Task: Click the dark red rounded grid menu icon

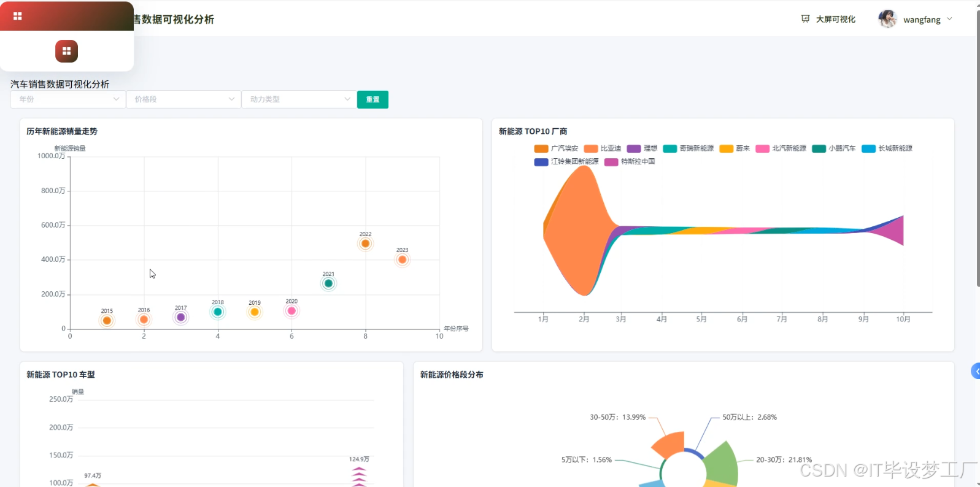Action: [x=66, y=51]
